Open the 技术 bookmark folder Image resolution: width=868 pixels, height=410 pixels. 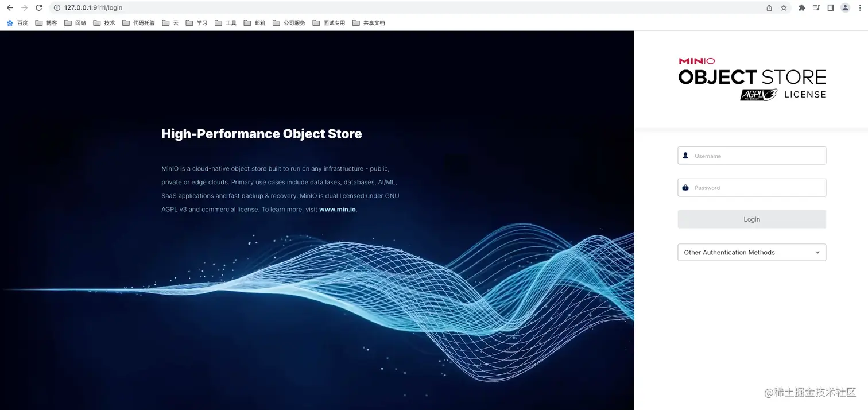pyautogui.click(x=104, y=23)
